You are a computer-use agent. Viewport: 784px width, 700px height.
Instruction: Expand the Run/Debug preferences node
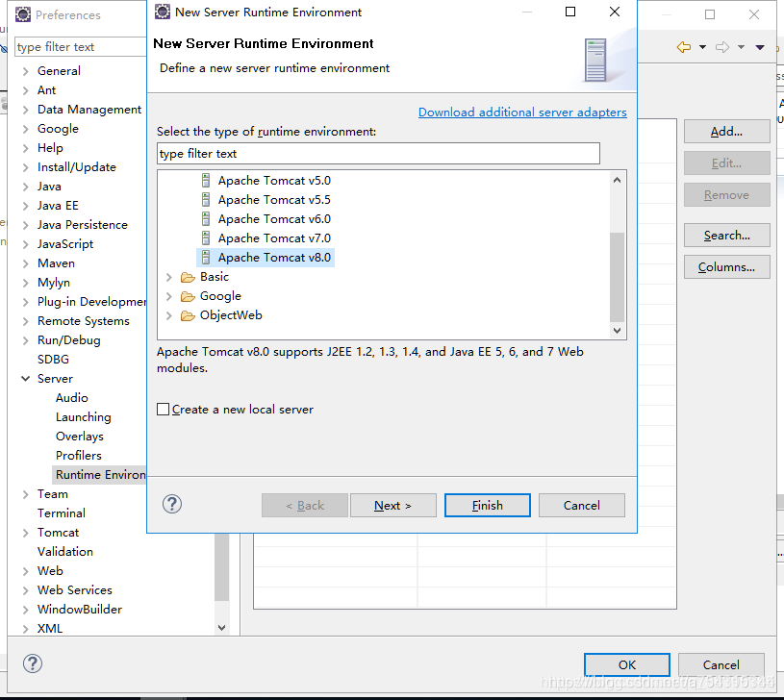[x=26, y=340]
